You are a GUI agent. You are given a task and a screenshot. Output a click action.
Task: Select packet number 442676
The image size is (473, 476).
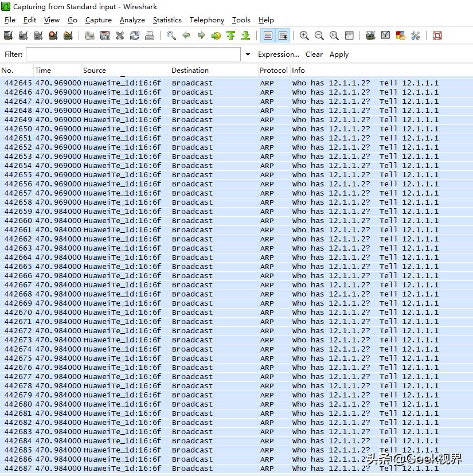pyautogui.click(x=236, y=367)
